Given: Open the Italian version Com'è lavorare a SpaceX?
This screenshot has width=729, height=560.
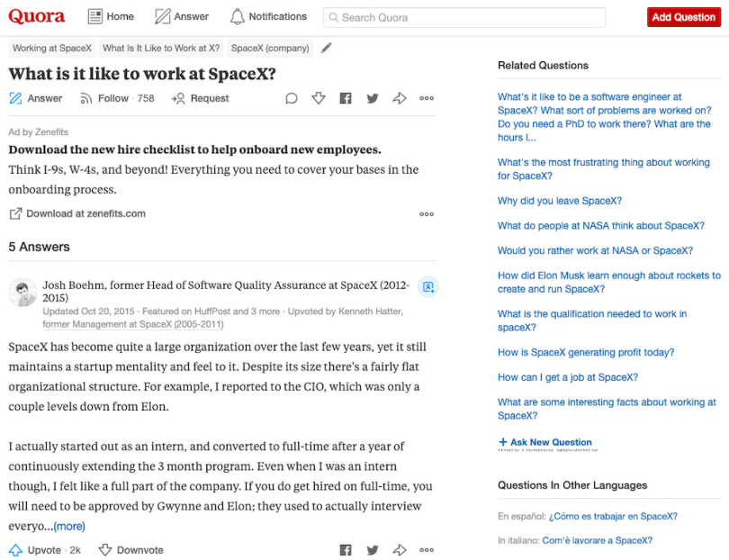Looking at the screenshot, I should pyautogui.click(x=597, y=540).
